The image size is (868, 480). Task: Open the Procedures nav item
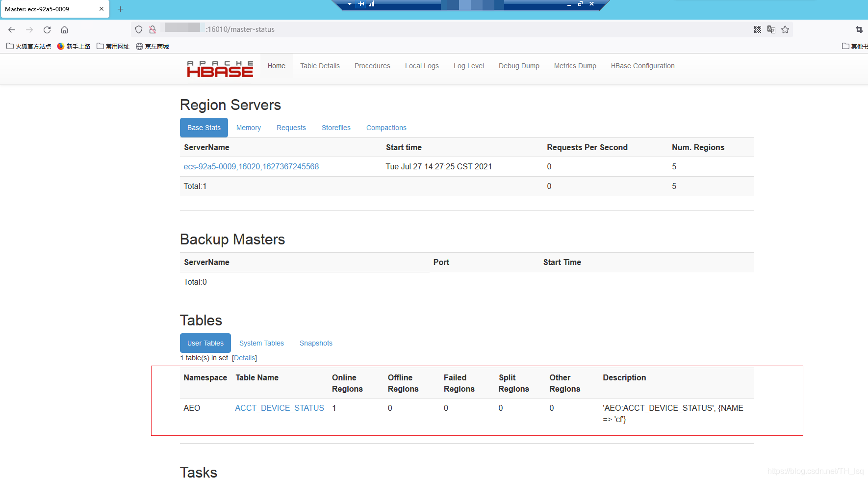click(x=372, y=66)
